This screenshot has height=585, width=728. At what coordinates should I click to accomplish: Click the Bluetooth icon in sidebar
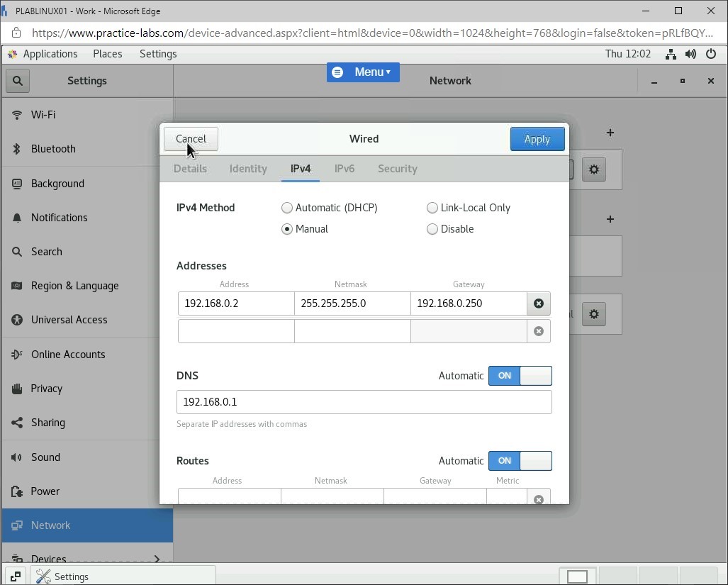pyautogui.click(x=17, y=149)
